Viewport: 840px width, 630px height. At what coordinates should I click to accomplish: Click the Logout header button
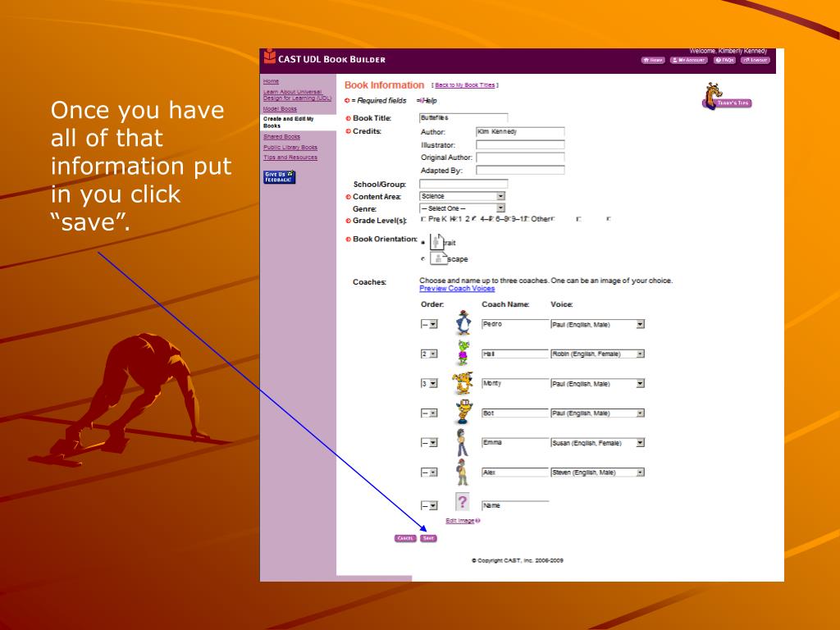(755, 60)
